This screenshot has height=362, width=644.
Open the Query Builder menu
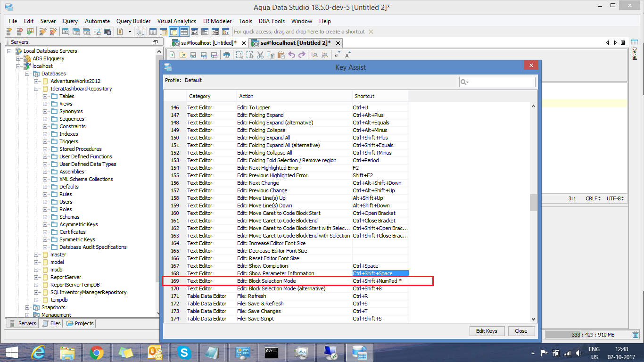133,21
